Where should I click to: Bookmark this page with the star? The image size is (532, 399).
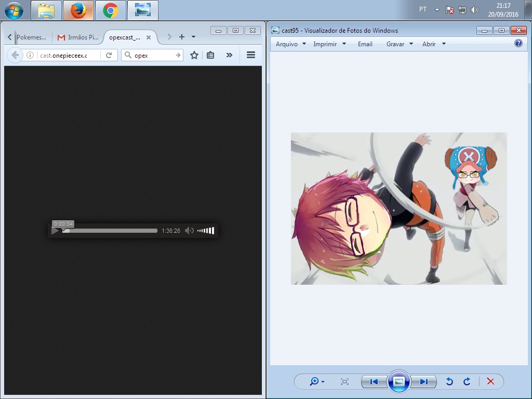pyautogui.click(x=194, y=55)
